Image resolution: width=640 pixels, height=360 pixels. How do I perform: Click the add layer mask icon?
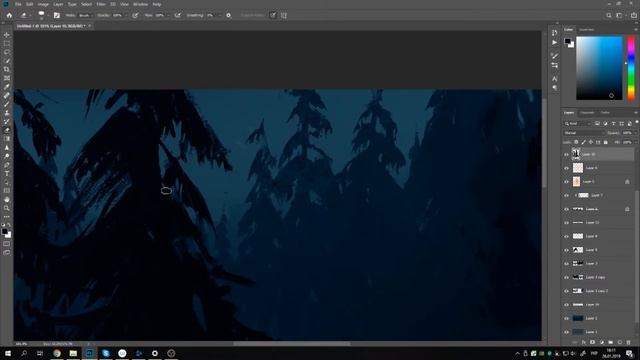coord(593,342)
